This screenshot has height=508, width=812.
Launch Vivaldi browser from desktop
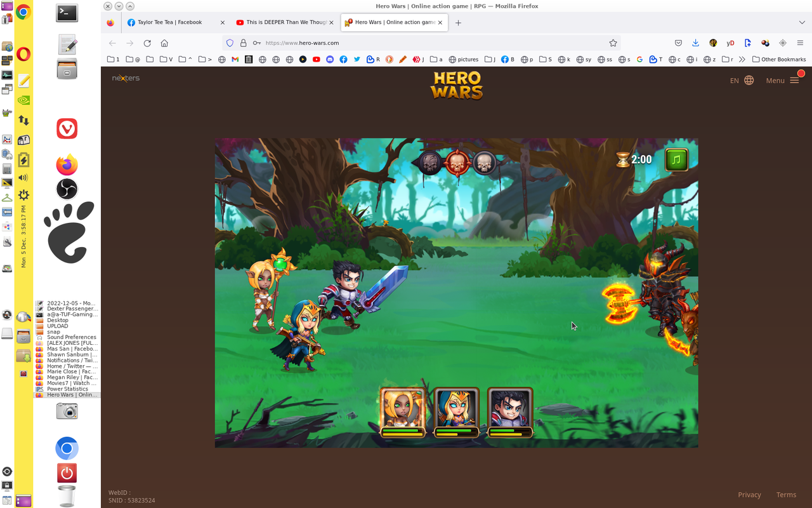coord(67,128)
